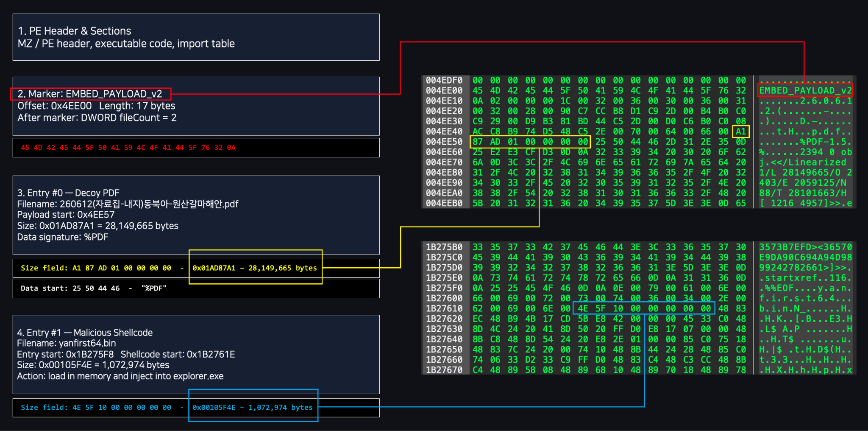Select 'f.i.r.s.t.6.4...' ASCII text
This screenshot has height=431, width=868.
805,298
